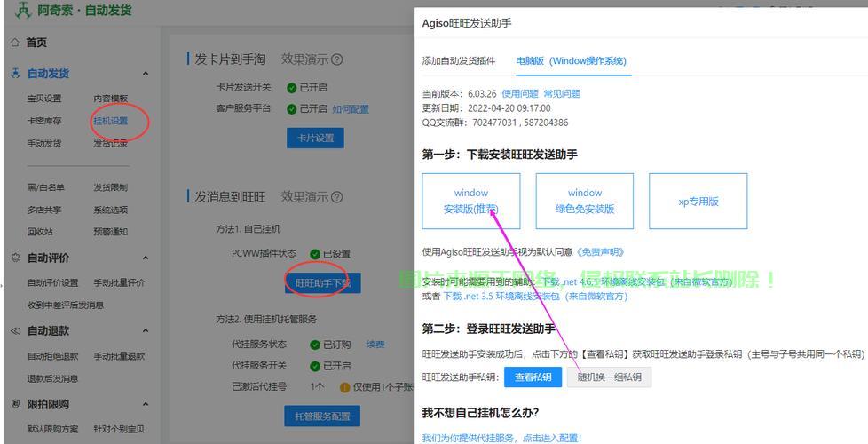Viewport: 868px width, 444px height.
Task: Open 自动拒绝退款 in sidebar
Action: click(52, 356)
